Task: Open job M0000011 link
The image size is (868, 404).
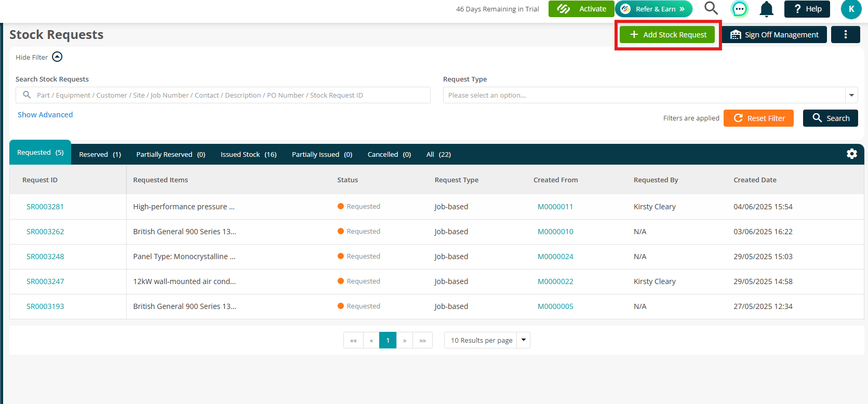Action: tap(555, 207)
